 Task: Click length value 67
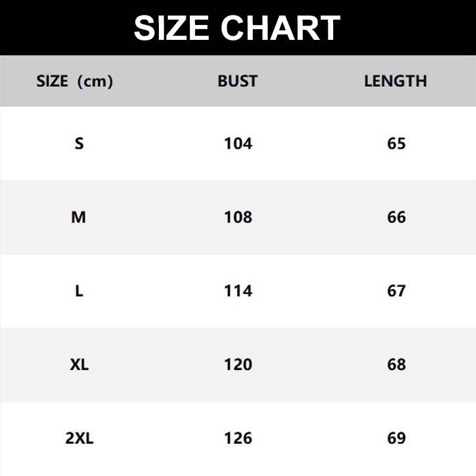click(x=396, y=291)
